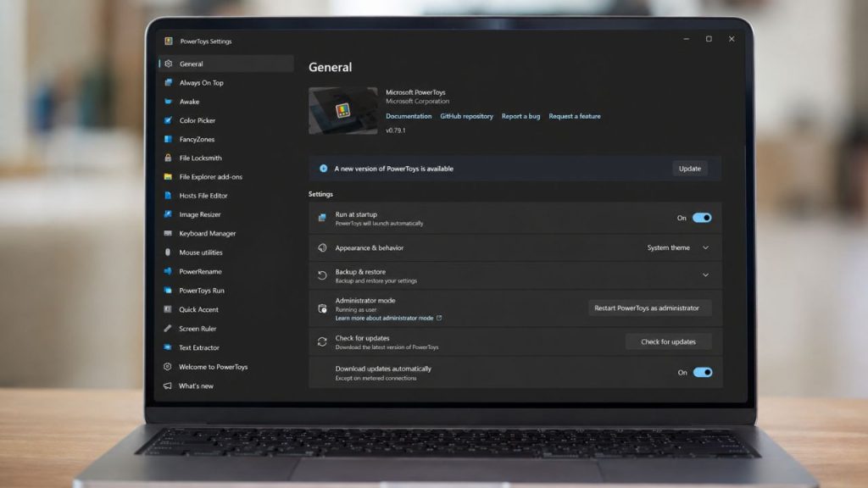Click the Check for updates button
The image size is (868, 488).
click(x=668, y=341)
